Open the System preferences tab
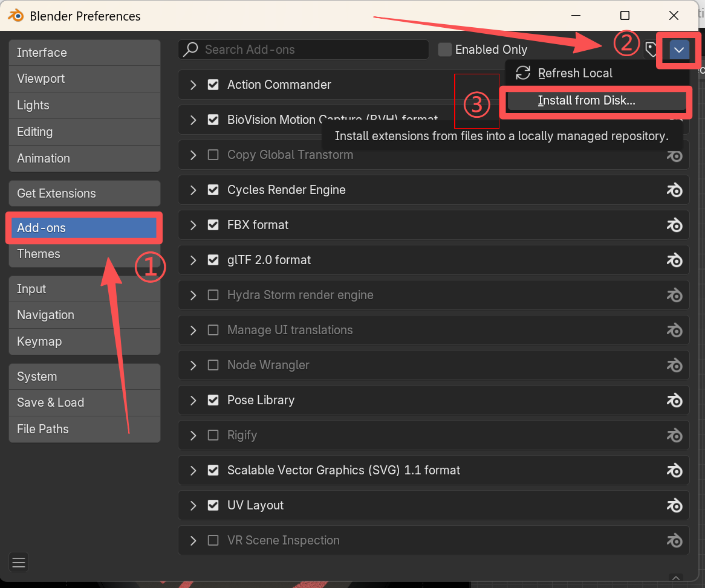This screenshot has height=588, width=705. pos(85,376)
